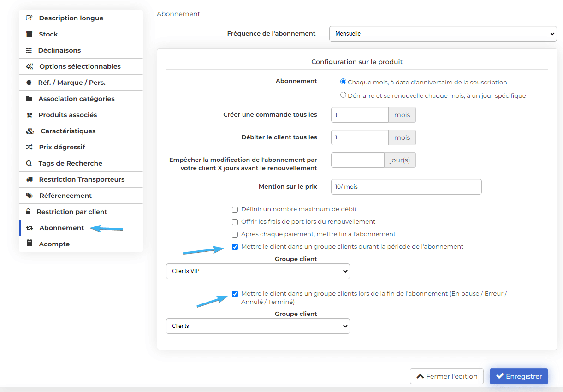Click the Référencement tags icon
Viewport: 563px width, 392px height.
30,196
